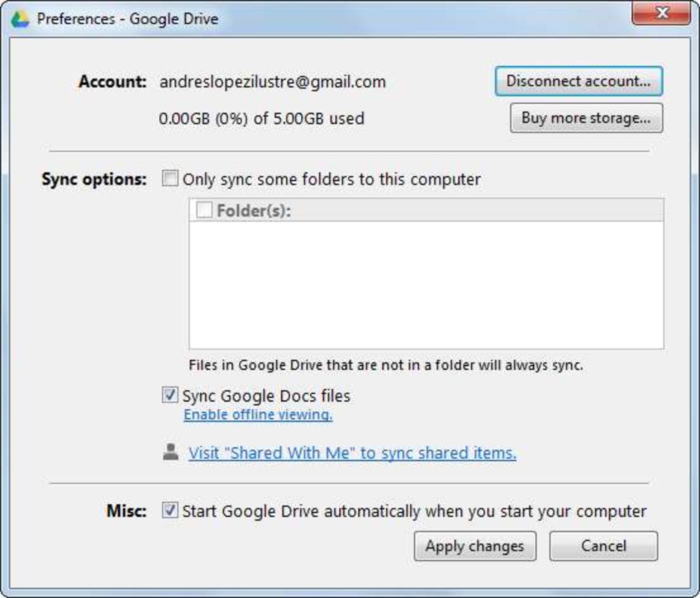Click the Sync options label
This screenshot has width=700, height=598.
94,179
